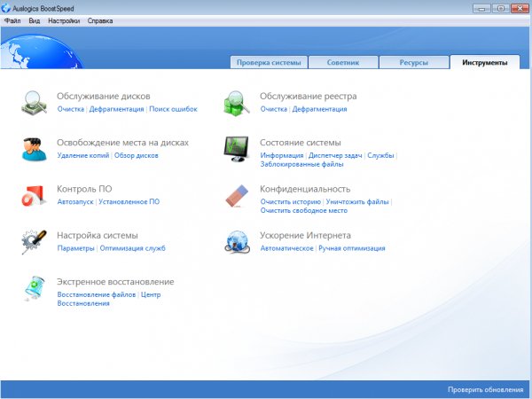532x399 pixels.
Task: Open Удаление копий link
Action: pos(83,155)
